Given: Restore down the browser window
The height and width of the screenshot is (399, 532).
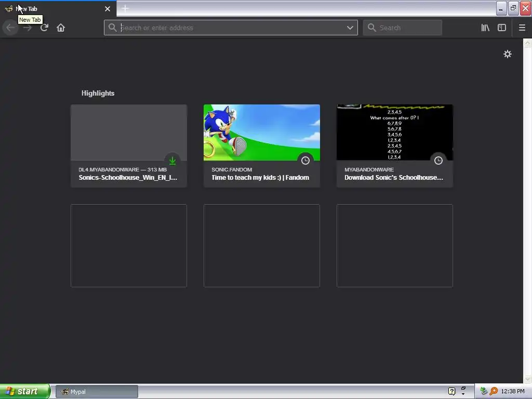Looking at the screenshot, I should [x=513, y=8].
